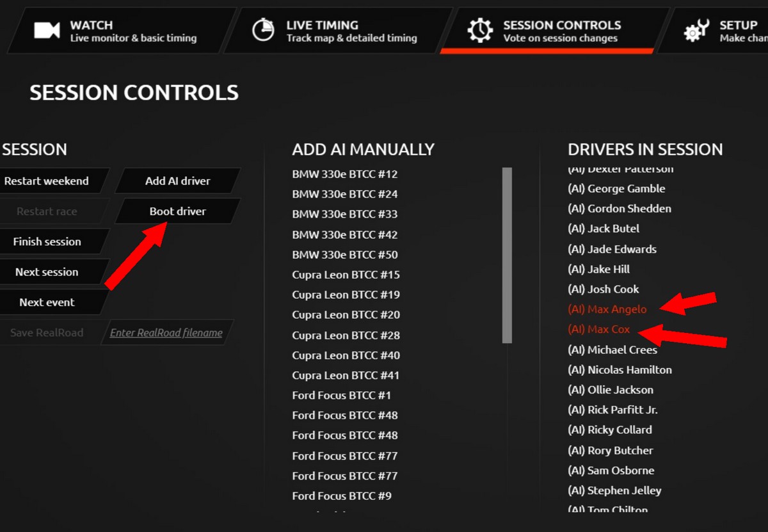The height and width of the screenshot is (532, 768).
Task: Select driver (AI) Jake Hill
Action: coord(599,269)
